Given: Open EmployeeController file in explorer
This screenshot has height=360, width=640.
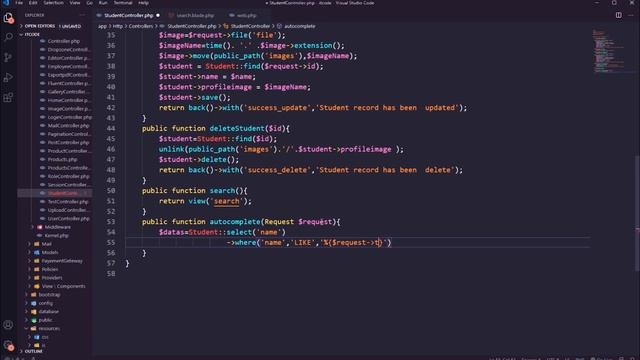Looking at the screenshot, I should [68, 67].
